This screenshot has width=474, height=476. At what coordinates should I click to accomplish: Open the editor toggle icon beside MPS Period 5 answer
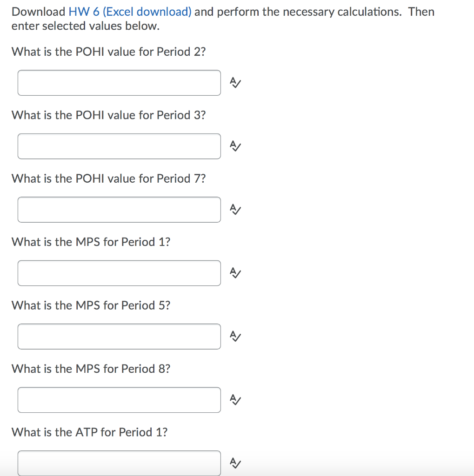tap(234, 337)
